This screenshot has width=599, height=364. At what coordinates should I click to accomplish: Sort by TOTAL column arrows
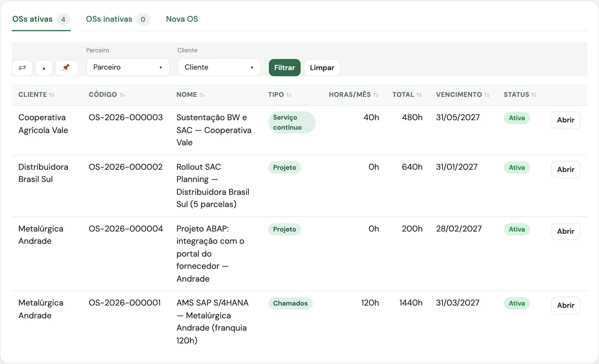point(419,95)
